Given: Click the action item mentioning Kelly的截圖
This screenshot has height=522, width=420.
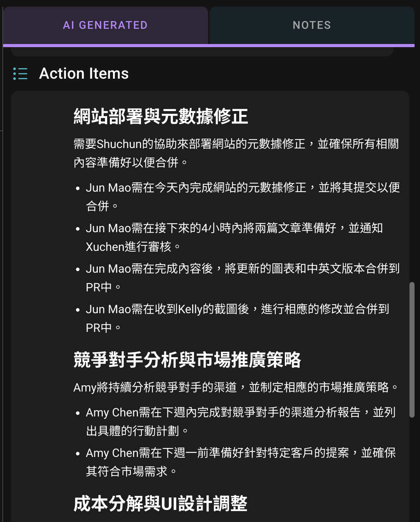Looking at the screenshot, I should point(237,318).
